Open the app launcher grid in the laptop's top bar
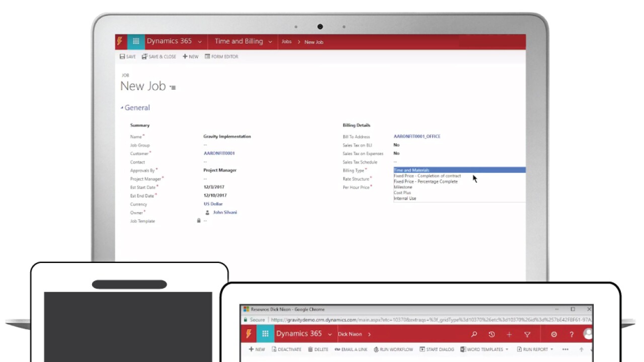Screen dimensions: 644x362 (136, 42)
